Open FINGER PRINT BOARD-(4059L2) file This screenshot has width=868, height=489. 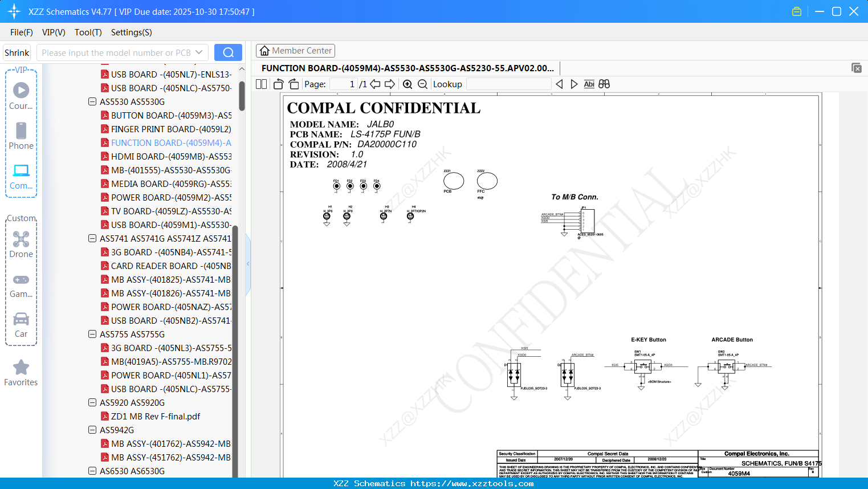coord(166,129)
